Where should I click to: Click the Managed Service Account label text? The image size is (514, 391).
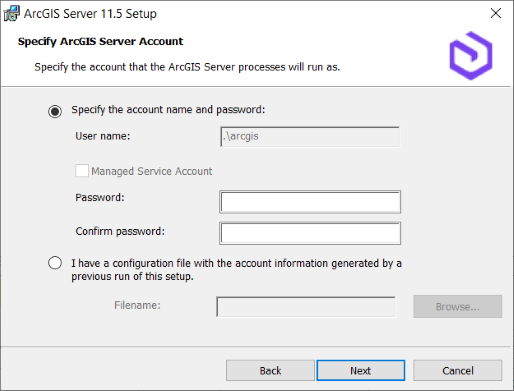pos(152,171)
